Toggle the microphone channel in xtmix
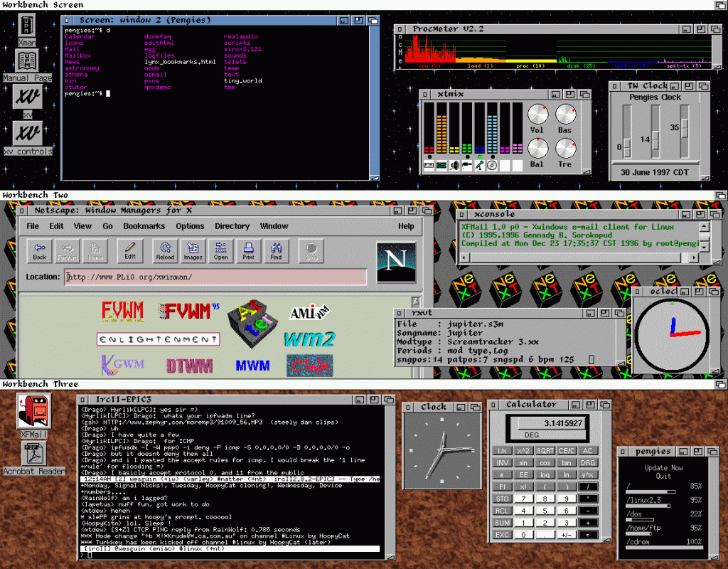The image size is (728, 569). point(480,166)
